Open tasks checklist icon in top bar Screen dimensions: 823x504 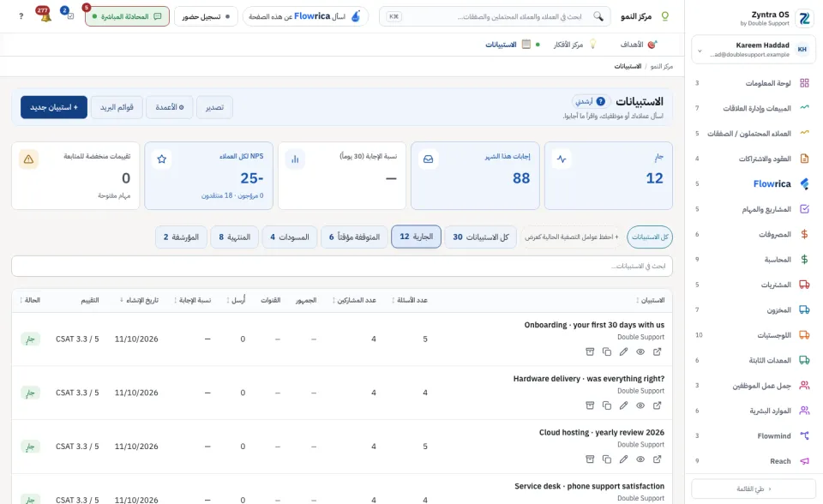point(69,15)
